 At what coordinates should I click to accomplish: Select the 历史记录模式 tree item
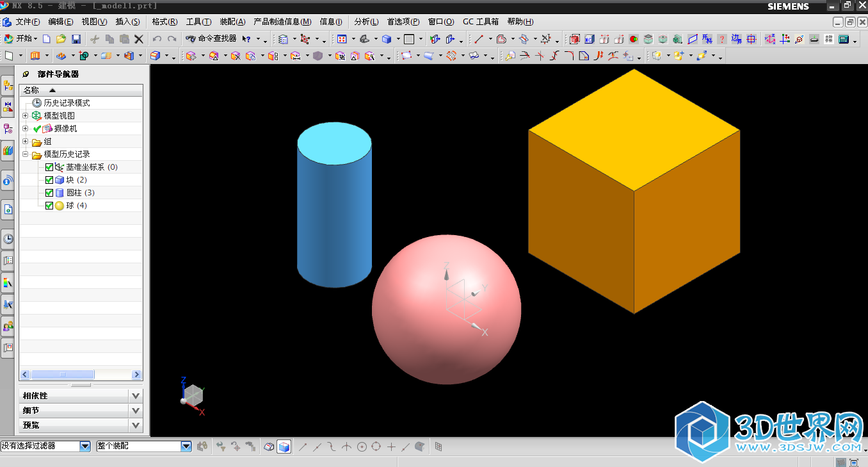67,103
